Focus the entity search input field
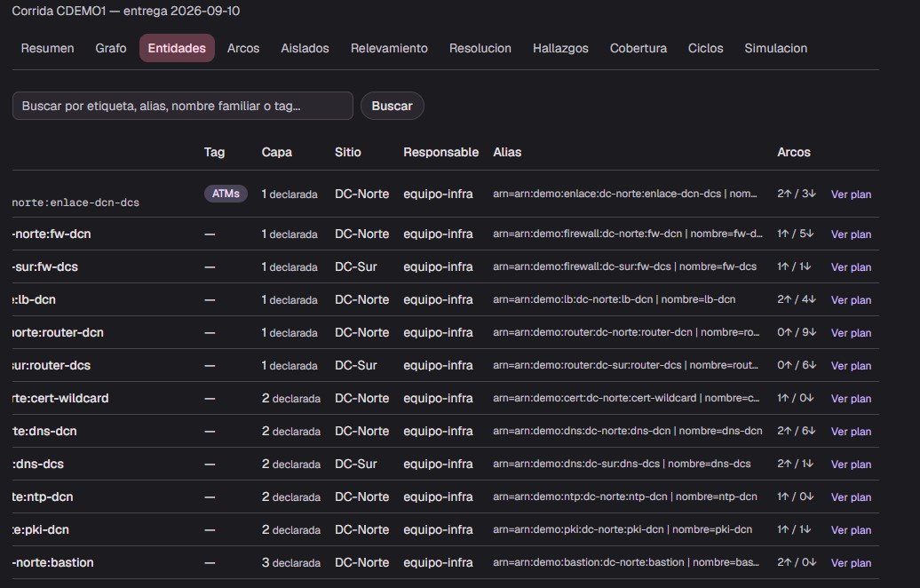The image size is (920, 588). click(182, 106)
